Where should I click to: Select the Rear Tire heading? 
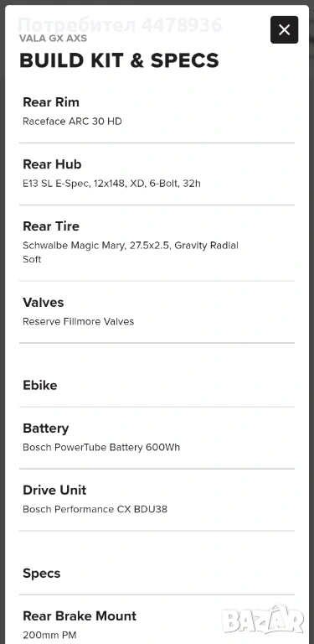(51, 226)
